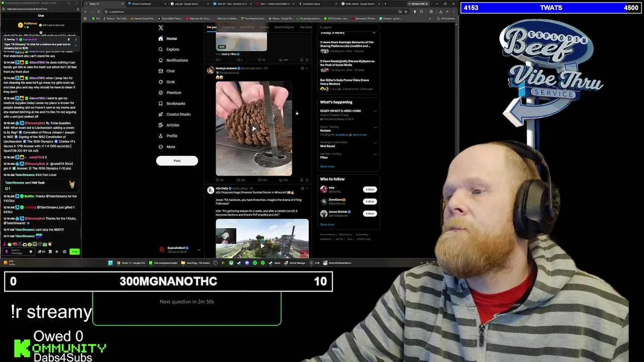Open the recordings File Explorer taskbar item
This screenshot has width=644, height=362.
(x=196, y=263)
